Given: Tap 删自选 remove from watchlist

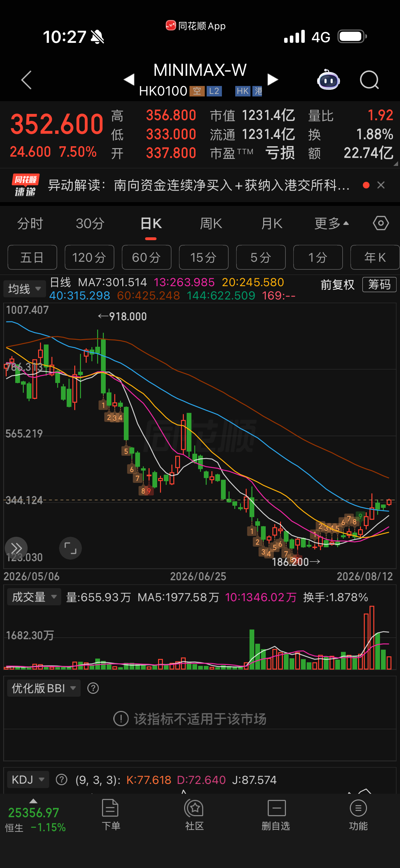Looking at the screenshot, I should click(x=276, y=814).
